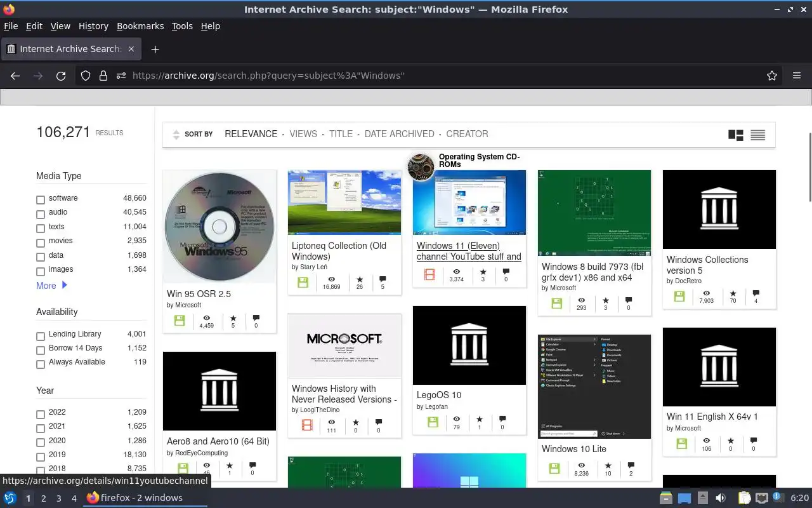Click the favorites star on Win 95 OSR 2.5
Image resolution: width=812 pixels, height=508 pixels.
(233, 317)
